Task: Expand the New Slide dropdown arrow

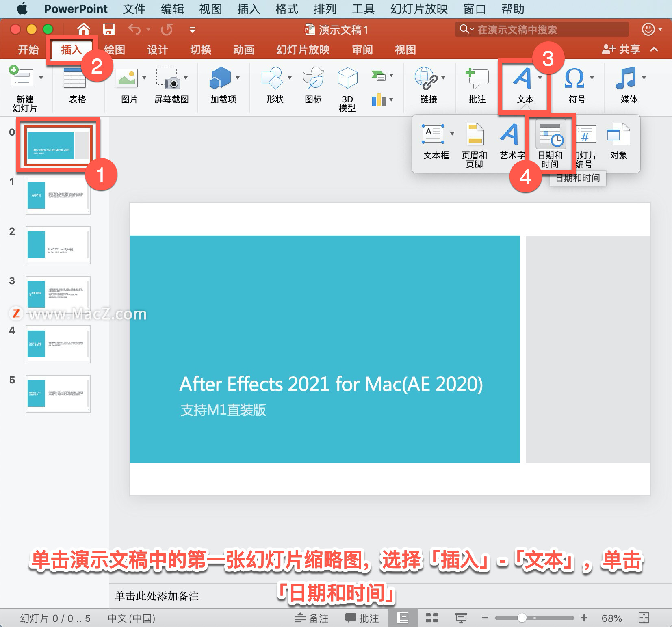Action: [41, 77]
